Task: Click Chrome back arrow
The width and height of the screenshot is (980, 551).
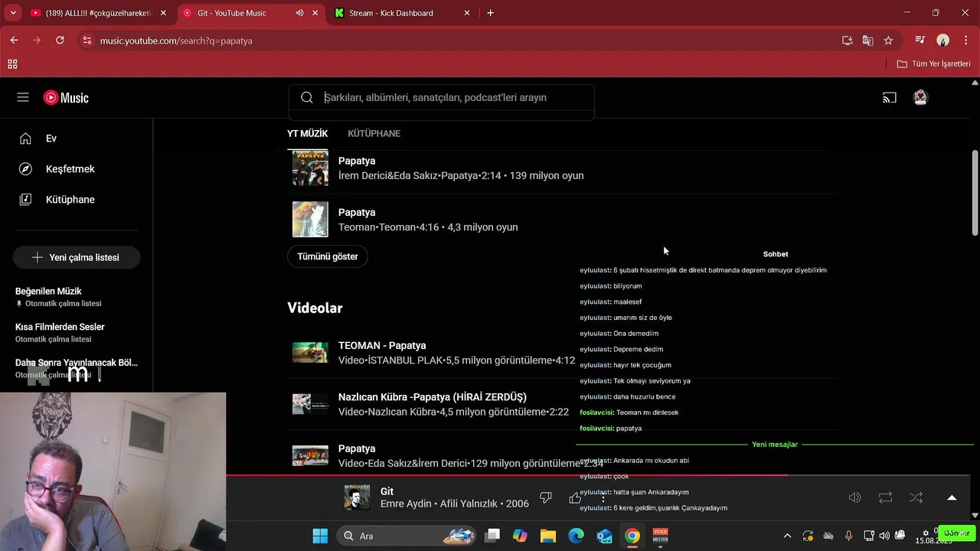Action: point(14,41)
